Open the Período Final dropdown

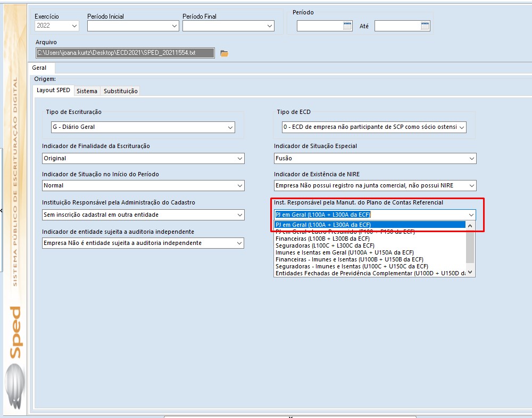coord(270,26)
